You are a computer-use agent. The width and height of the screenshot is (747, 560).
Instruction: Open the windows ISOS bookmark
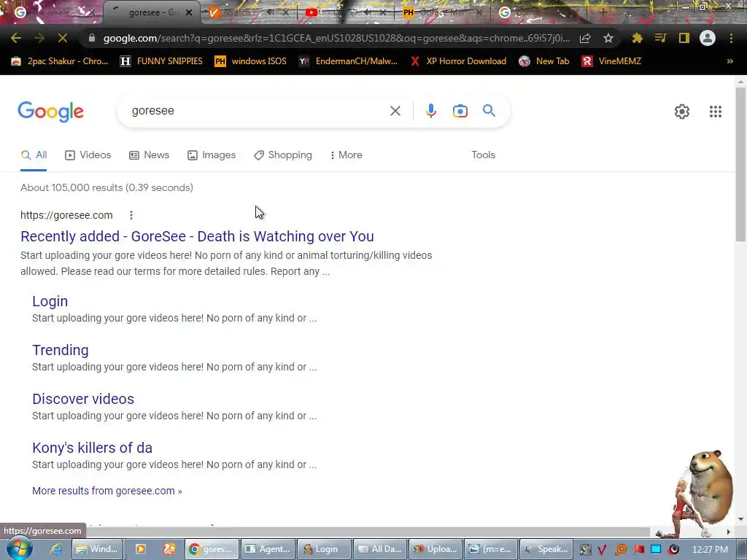pyautogui.click(x=251, y=61)
